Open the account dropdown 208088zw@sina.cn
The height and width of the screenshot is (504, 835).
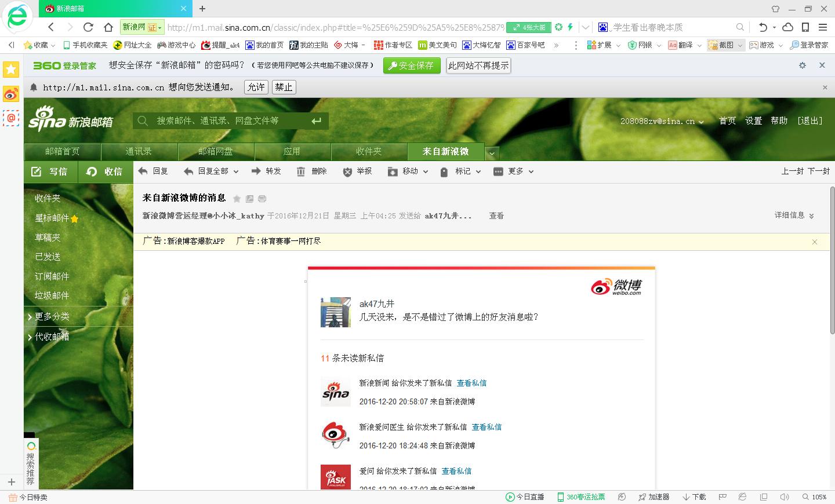tap(662, 121)
